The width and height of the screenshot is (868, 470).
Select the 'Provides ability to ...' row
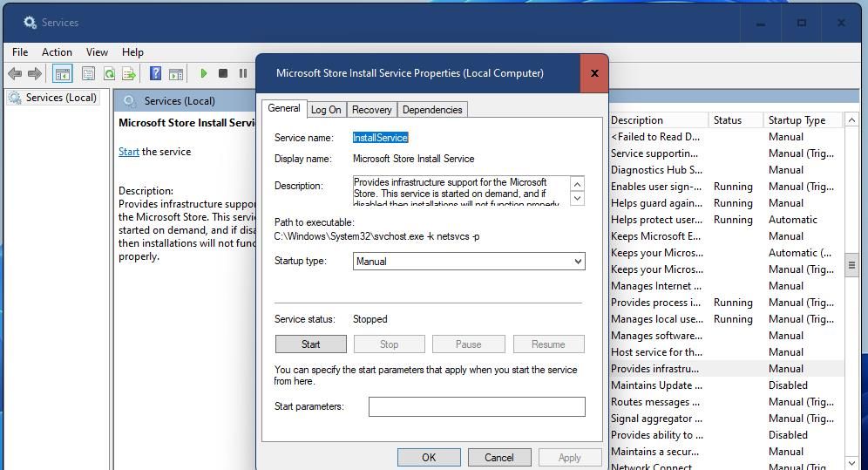[x=726, y=435]
